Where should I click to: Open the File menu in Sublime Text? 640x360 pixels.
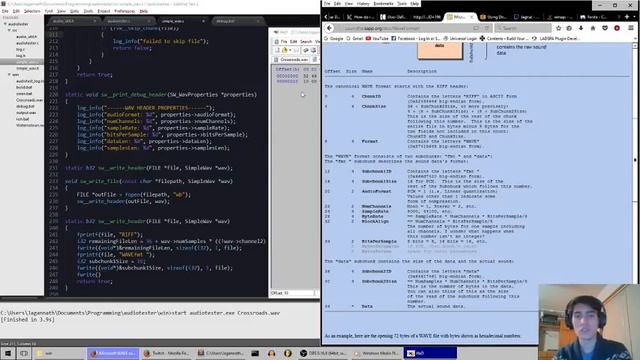5,11
